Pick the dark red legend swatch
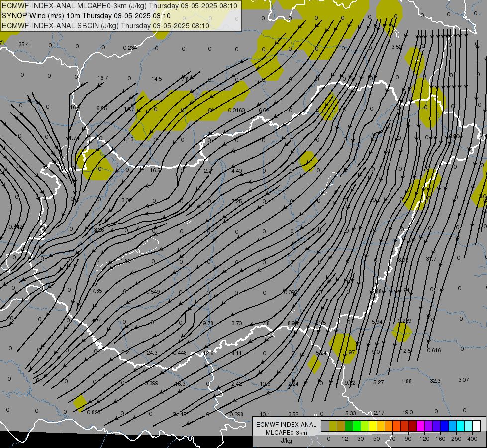 (x=412, y=426)
